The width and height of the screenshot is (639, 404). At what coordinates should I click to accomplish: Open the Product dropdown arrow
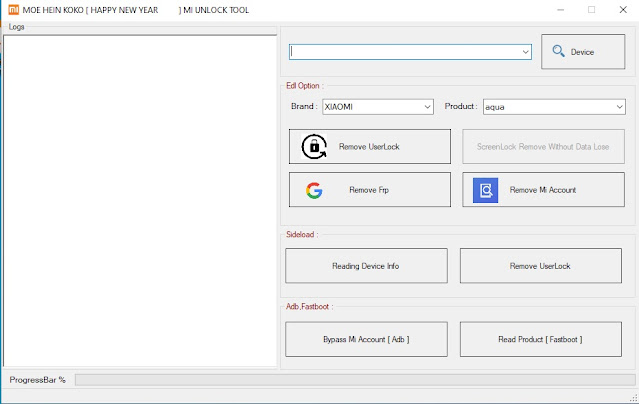pos(619,107)
